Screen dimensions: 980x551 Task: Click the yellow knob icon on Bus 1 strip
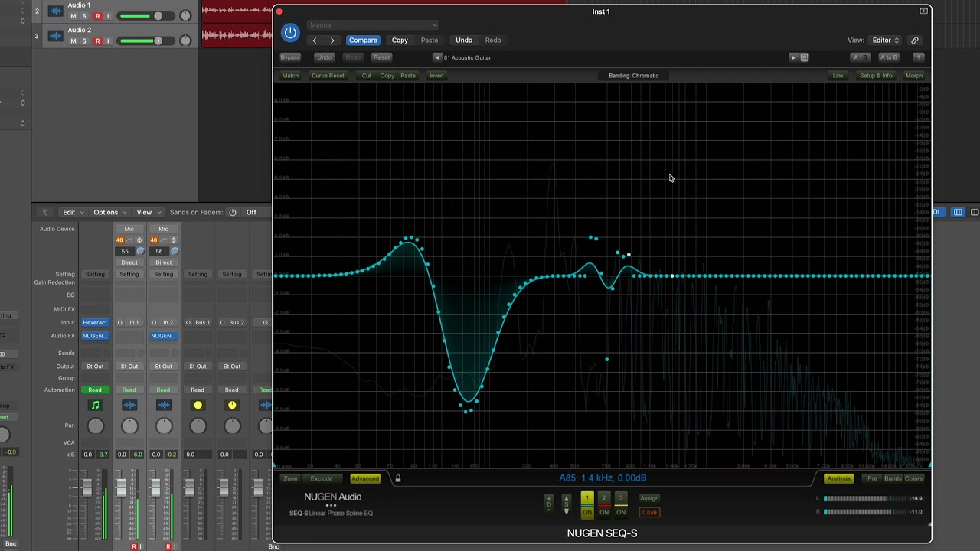coord(198,405)
